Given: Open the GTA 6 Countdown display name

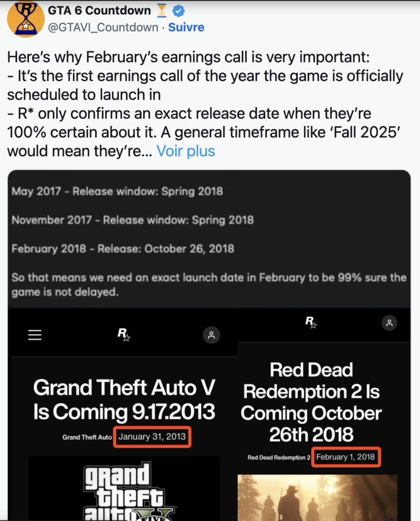Looking at the screenshot, I should pos(100,11).
